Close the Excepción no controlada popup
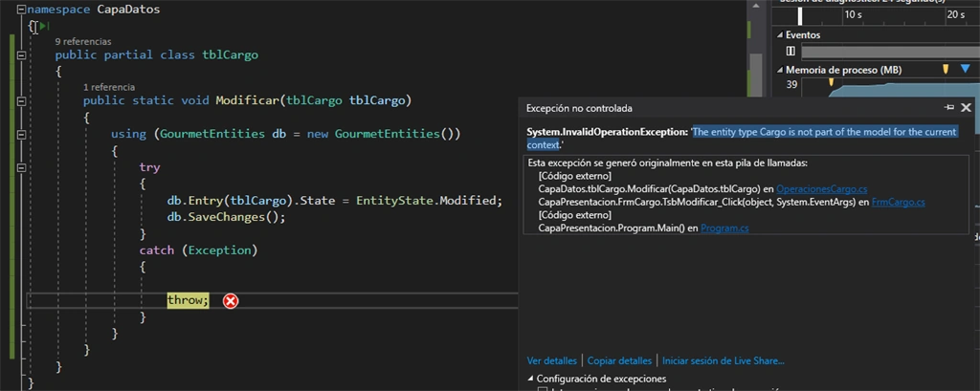980x391 pixels. click(x=966, y=108)
